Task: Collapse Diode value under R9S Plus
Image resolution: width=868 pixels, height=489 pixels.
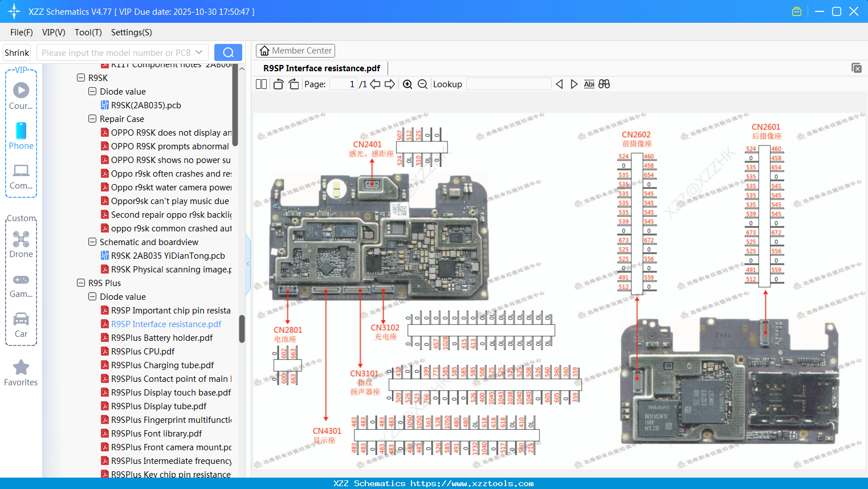Action: coord(92,296)
